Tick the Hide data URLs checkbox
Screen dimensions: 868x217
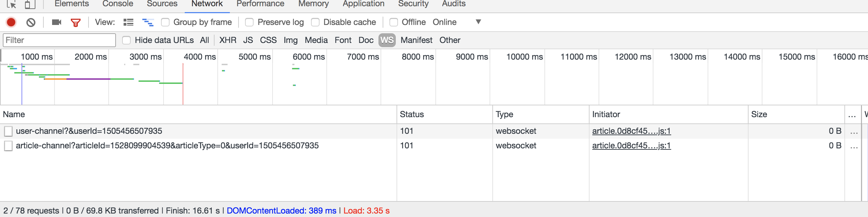[x=126, y=40]
